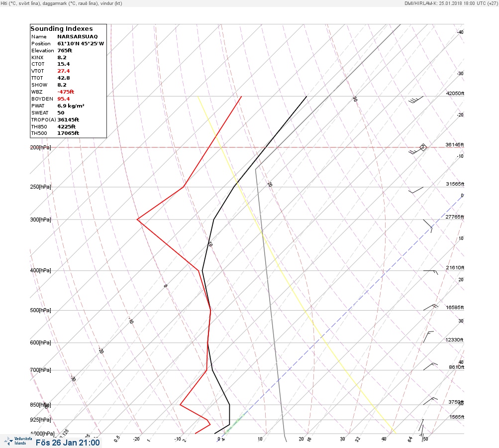Click the '1000[hPa]' pressure label
Viewport: 499px width, 448px height.
[42, 434]
